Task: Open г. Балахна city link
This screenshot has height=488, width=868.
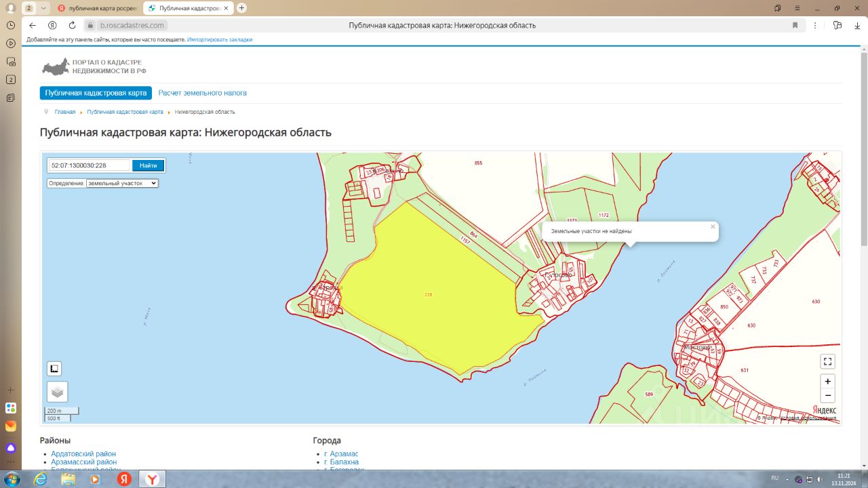Action: coord(341,462)
